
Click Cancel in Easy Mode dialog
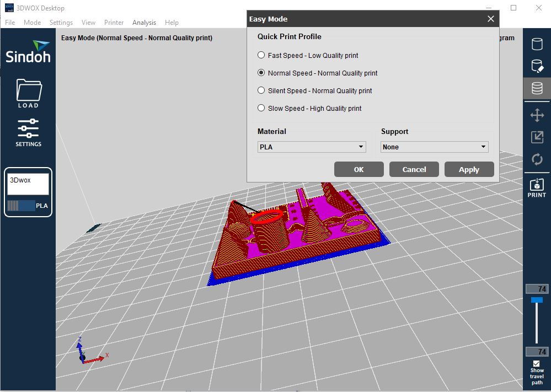click(414, 169)
